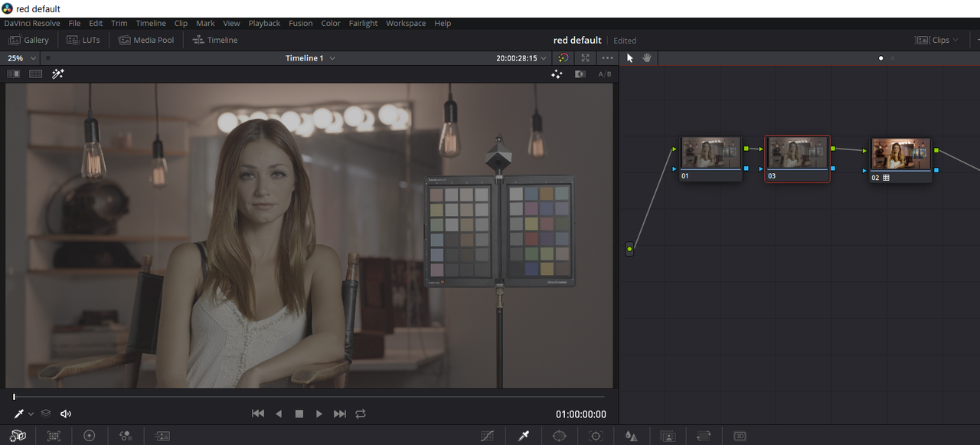Screen dimensions: 980x445
Task: Open the RGB Mixer palette
Action: pyautogui.click(x=126, y=436)
